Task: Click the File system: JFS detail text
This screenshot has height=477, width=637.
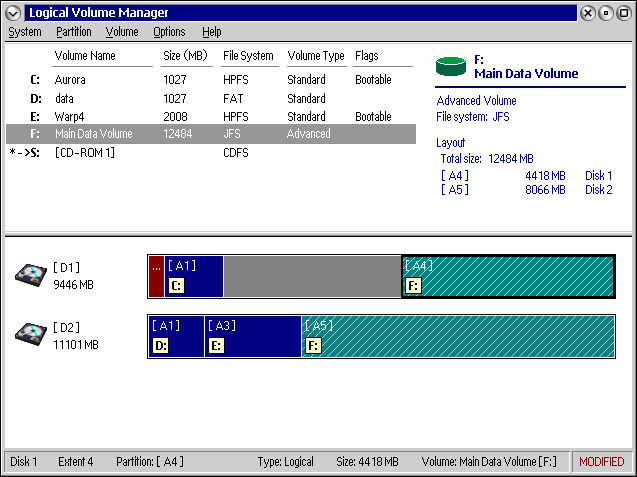Action: point(472,117)
